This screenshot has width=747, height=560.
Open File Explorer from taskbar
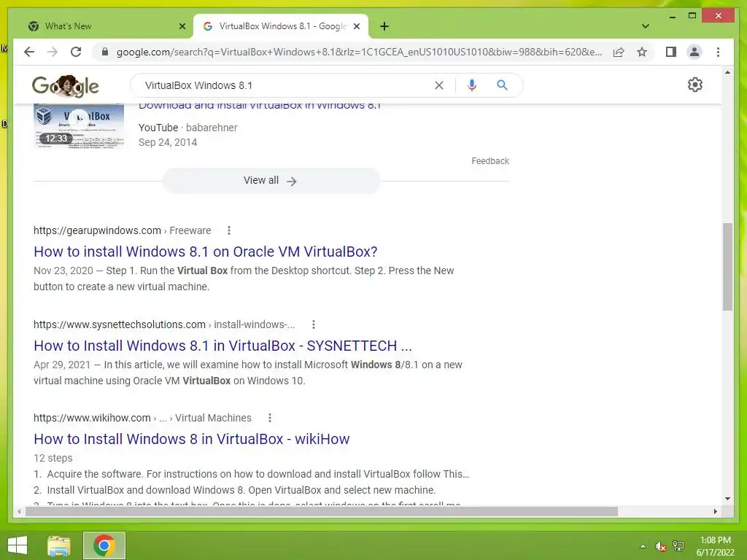pos(59,545)
